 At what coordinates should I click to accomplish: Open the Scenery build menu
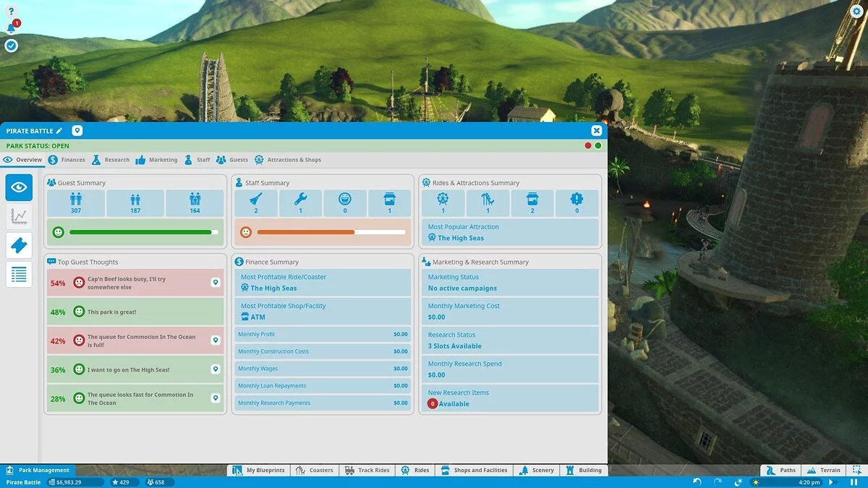[536, 470]
